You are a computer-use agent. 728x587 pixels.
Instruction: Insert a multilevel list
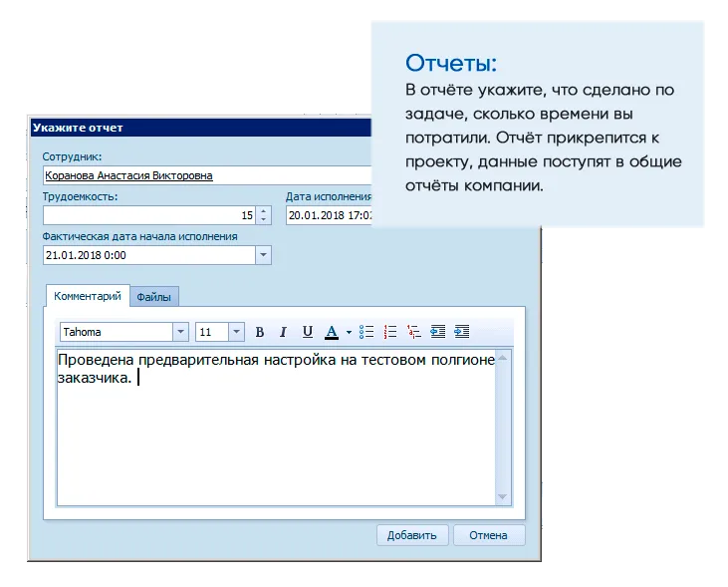tap(413, 332)
